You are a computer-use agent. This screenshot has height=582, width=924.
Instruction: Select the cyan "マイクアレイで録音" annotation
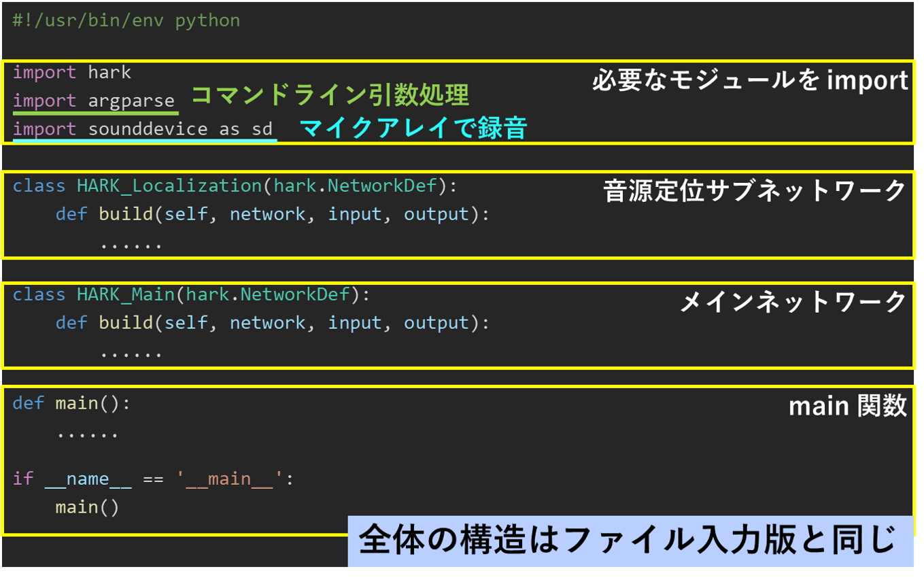tap(413, 129)
